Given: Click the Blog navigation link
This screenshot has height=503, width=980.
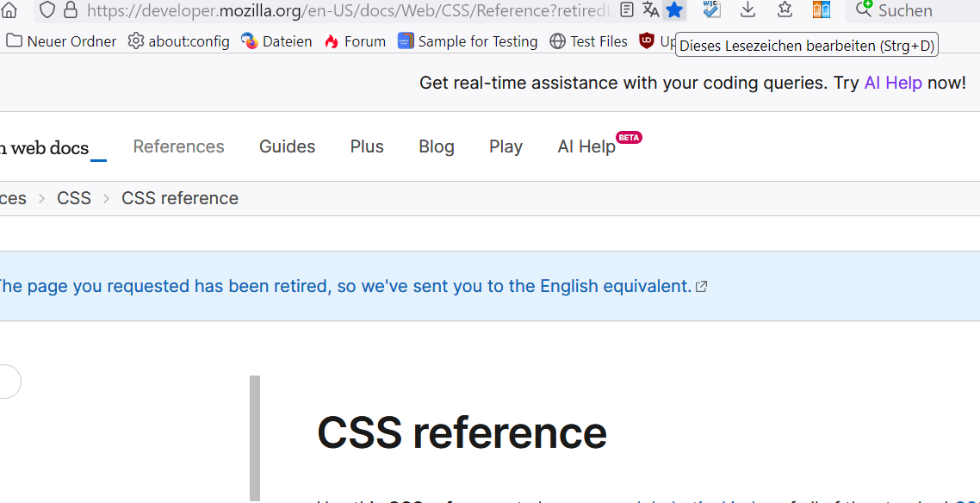Looking at the screenshot, I should coord(437,146).
